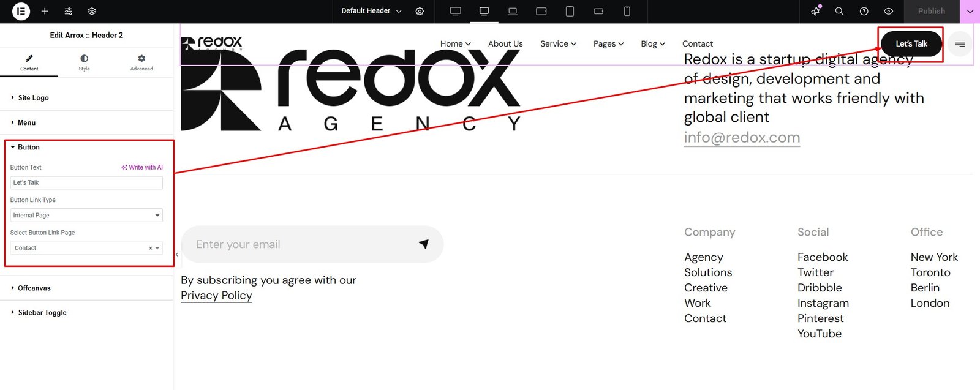Select the laptop device preview
The height and width of the screenshot is (390, 980).
coord(513,11)
